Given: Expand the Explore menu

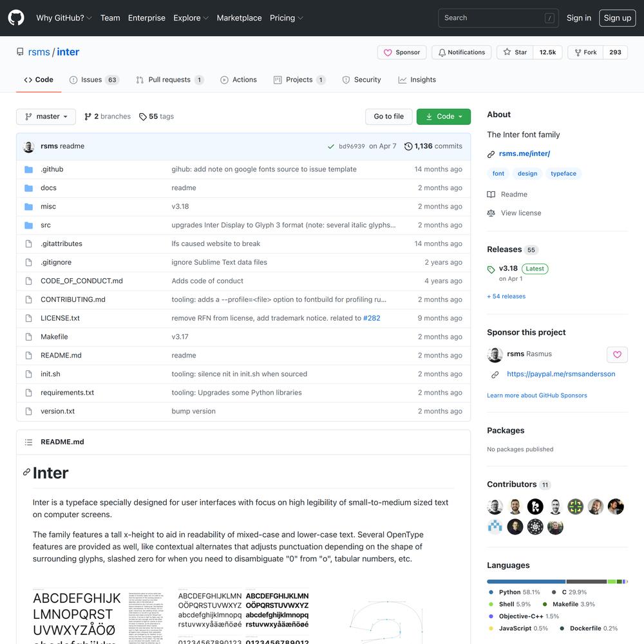Looking at the screenshot, I should 191,18.
